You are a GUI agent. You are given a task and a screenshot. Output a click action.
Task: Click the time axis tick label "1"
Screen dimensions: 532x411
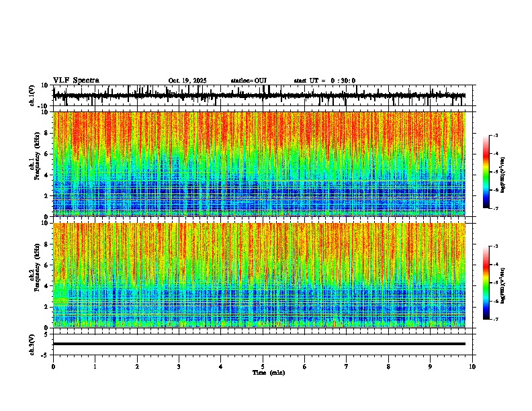(95, 367)
